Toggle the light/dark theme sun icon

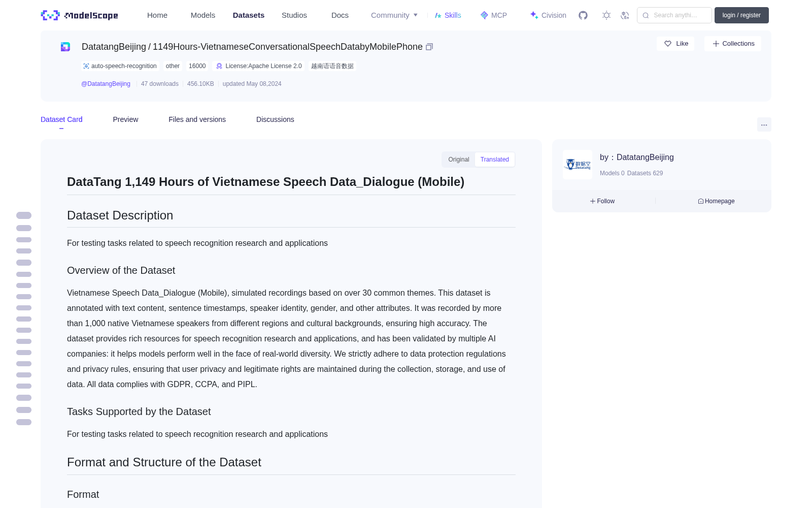[606, 15]
